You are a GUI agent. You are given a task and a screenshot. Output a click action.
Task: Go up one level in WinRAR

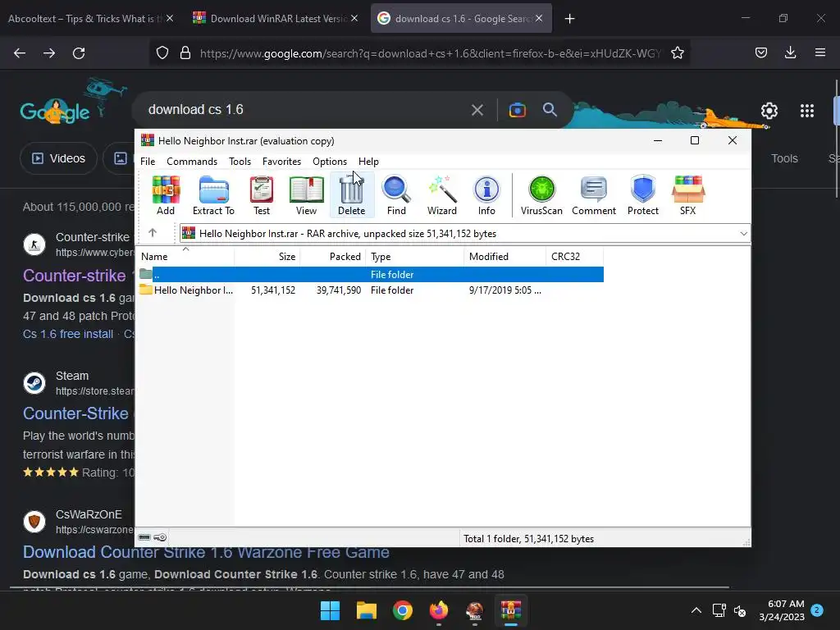click(x=153, y=232)
